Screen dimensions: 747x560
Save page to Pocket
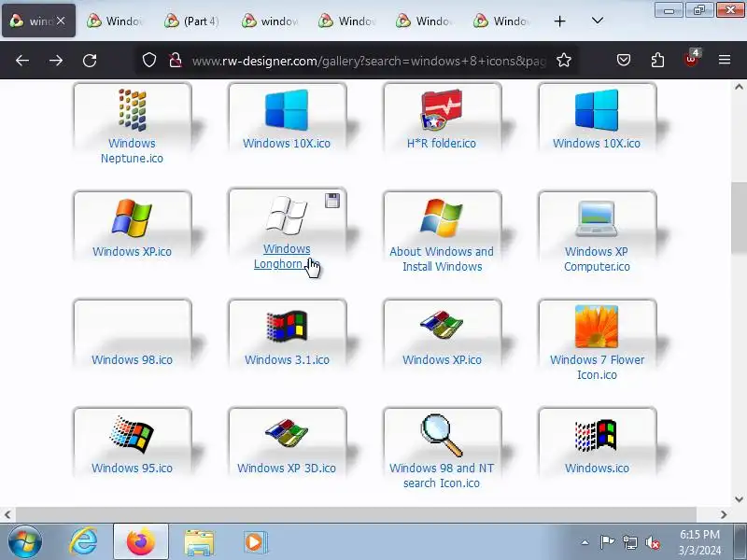(x=624, y=60)
